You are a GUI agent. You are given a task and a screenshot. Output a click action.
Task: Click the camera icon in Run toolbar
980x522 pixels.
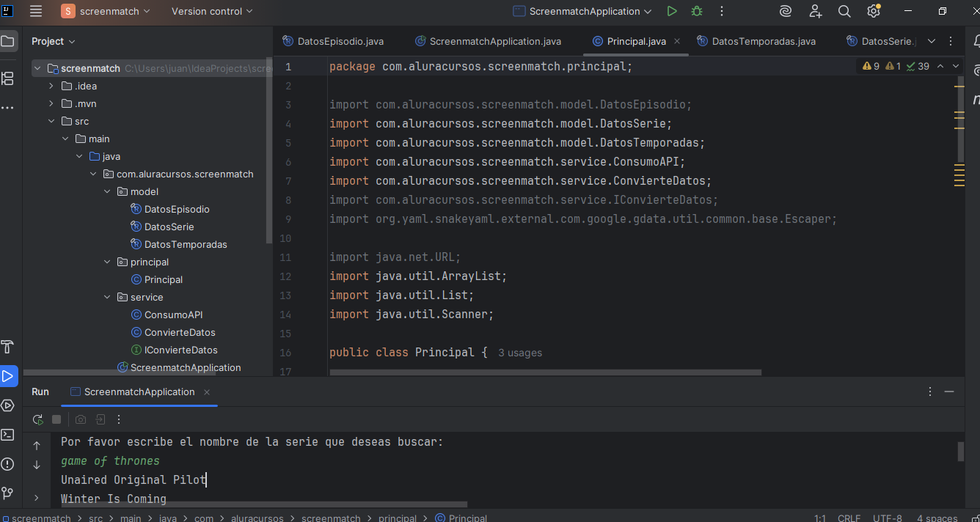click(x=81, y=419)
